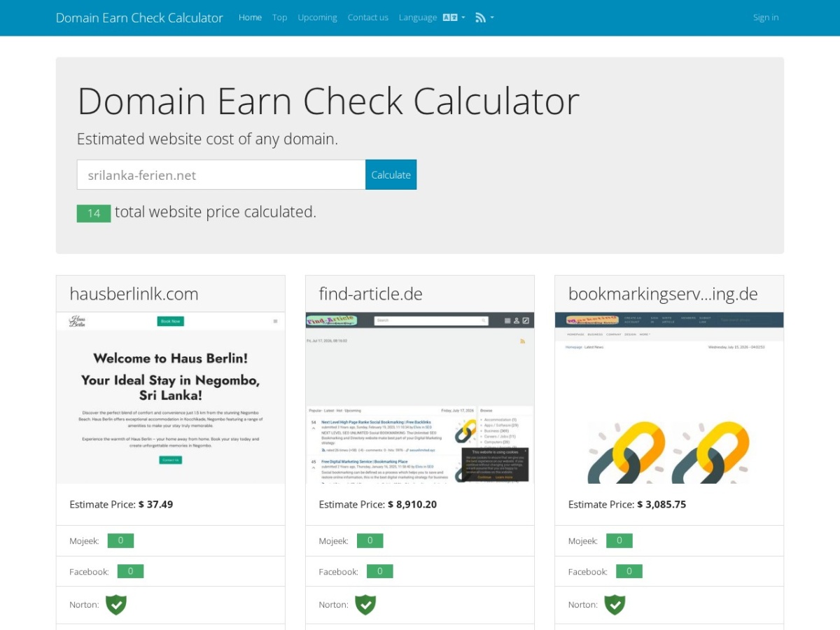This screenshot has height=630, width=840.
Task: Open the find-article.de title link
Action: coord(370,294)
